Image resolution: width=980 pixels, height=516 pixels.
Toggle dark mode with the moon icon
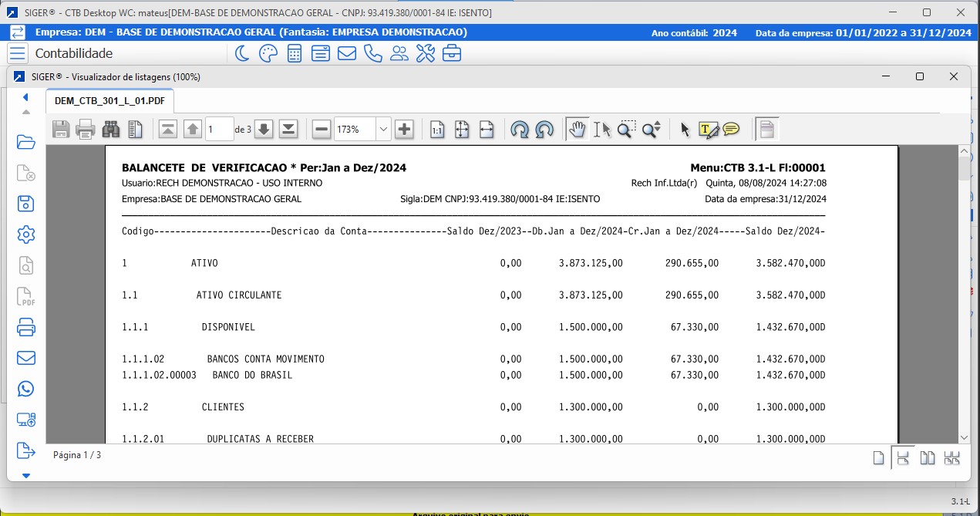242,53
